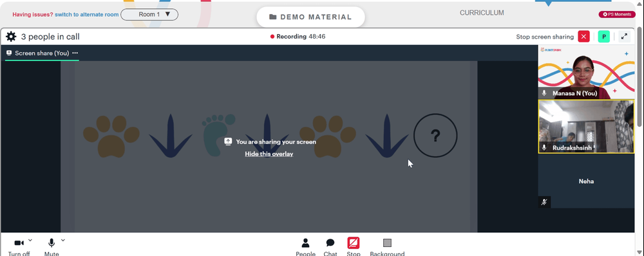Open the Room 1 dropdown
The image size is (644, 256).
(149, 14)
